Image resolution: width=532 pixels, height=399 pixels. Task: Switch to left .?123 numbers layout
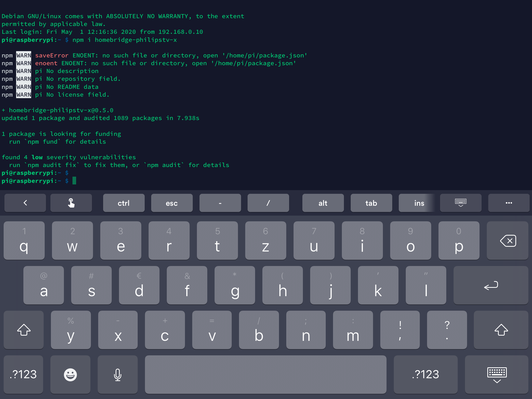(23, 374)
